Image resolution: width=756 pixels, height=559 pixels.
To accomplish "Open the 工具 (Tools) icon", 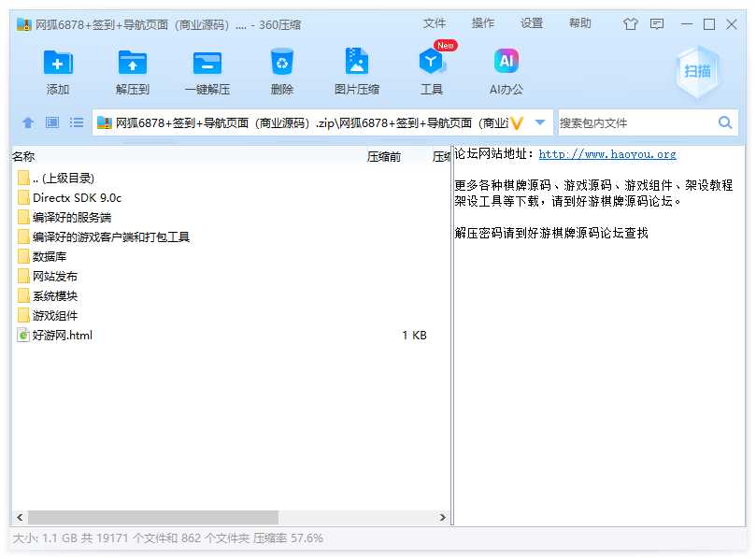I will pyautogui.click(x=431, y=62).
